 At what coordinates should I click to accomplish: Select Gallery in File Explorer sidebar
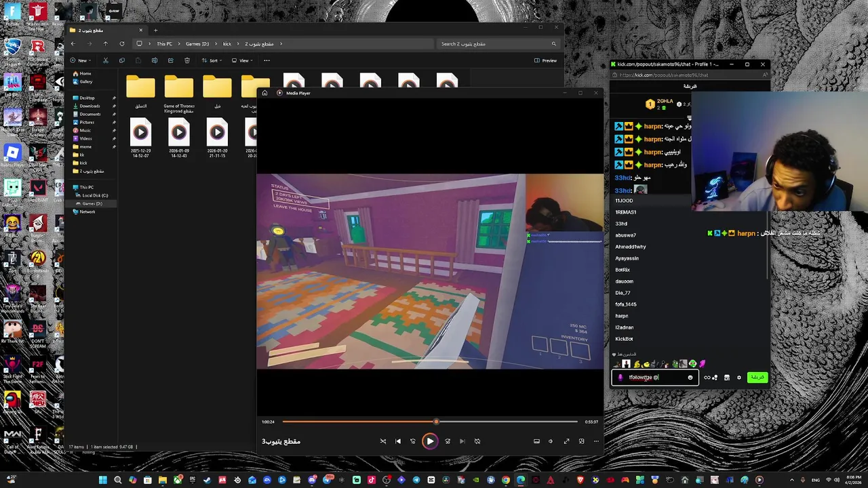85,81
